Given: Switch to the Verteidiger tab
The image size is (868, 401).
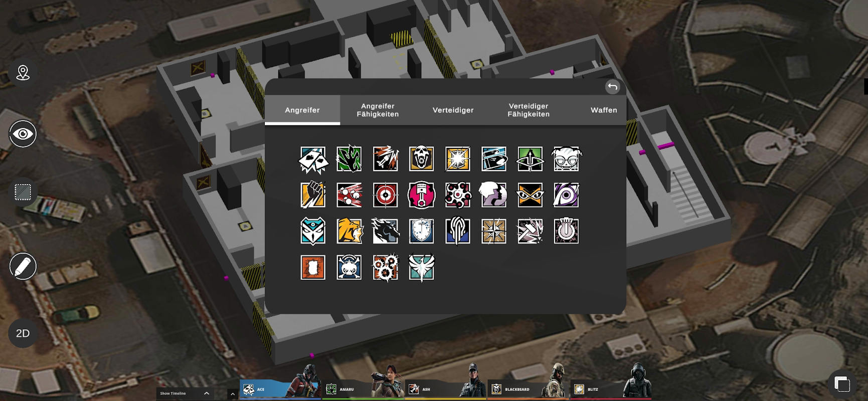Looking at the screenshot, I should click(453, 110).
